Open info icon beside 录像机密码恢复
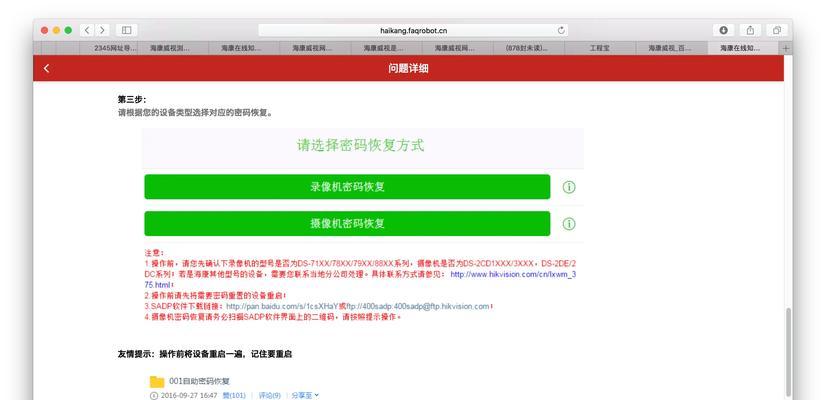Image resolution: width=826 pixels, height=400 pixels. point(569,187)
